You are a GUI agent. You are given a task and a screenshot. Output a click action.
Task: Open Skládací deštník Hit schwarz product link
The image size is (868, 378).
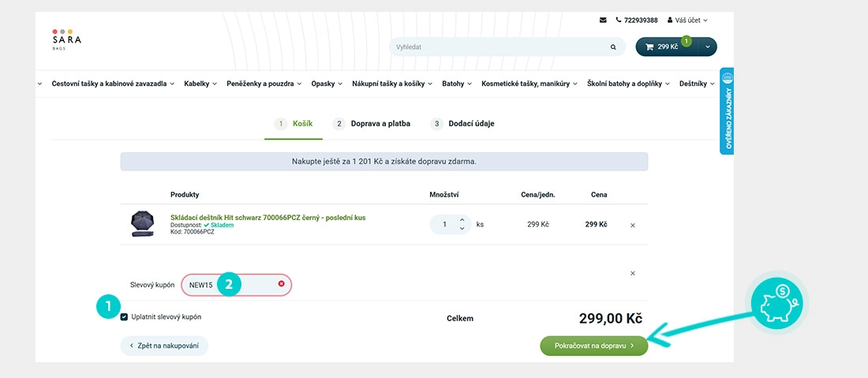[x=268, y=218]
